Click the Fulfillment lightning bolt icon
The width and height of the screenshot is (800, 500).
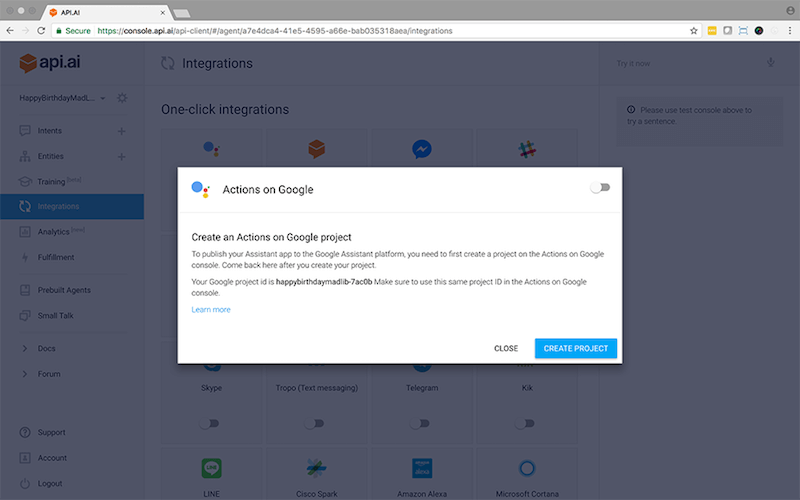point(24,257)
